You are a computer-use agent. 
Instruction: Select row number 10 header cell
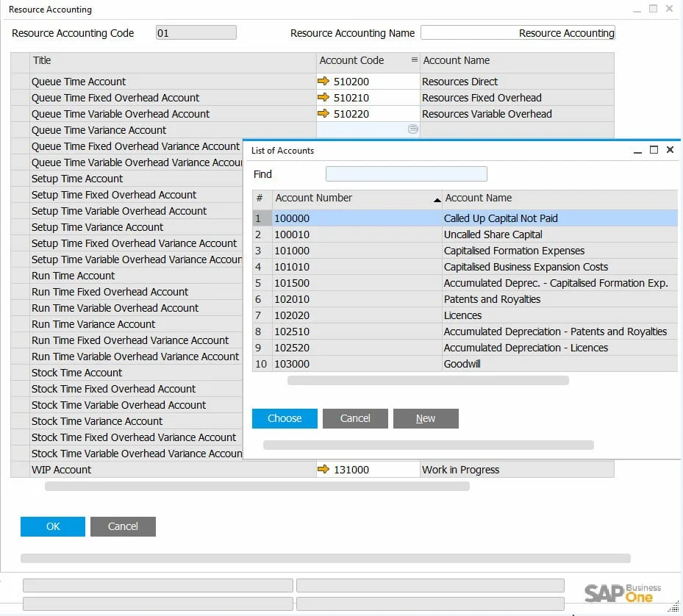262,363
